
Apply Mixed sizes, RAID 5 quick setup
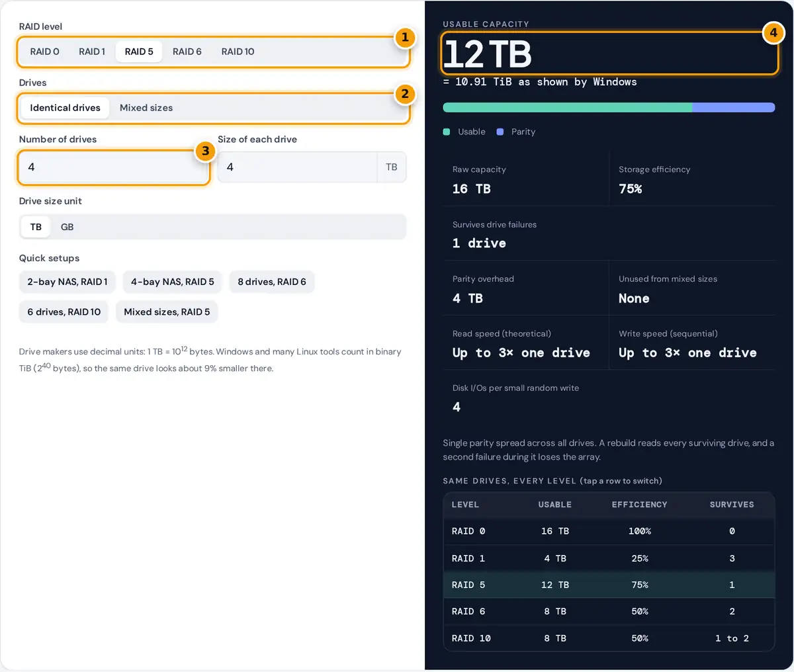167,312
